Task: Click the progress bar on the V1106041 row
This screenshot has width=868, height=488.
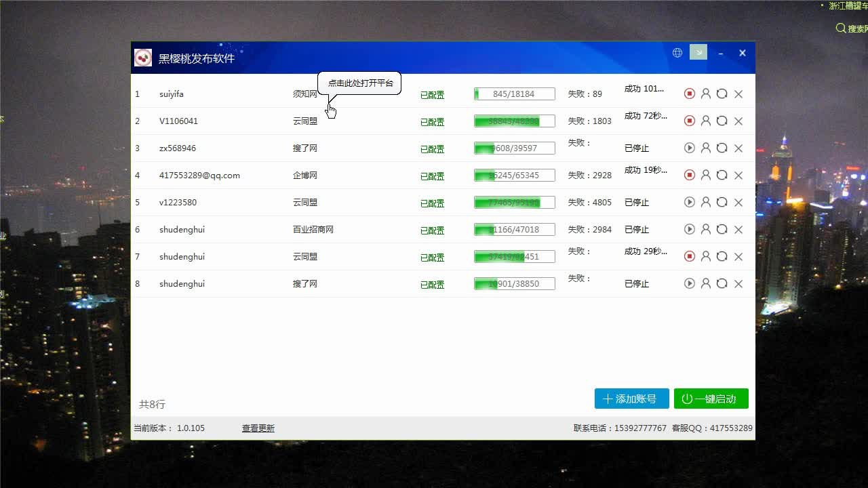Action: coord(514,121)
